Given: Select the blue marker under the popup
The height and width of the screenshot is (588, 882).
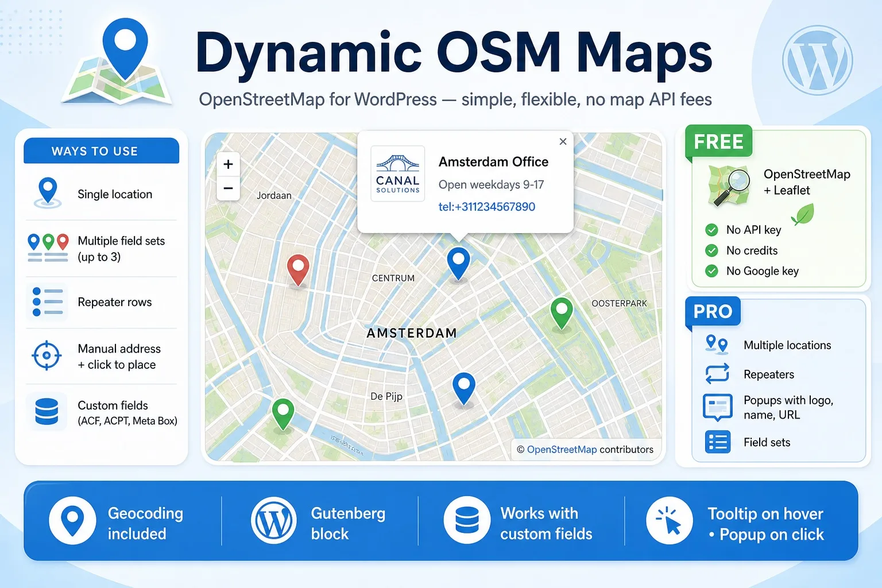Looking at the screenshot, I should pos(458,264).
